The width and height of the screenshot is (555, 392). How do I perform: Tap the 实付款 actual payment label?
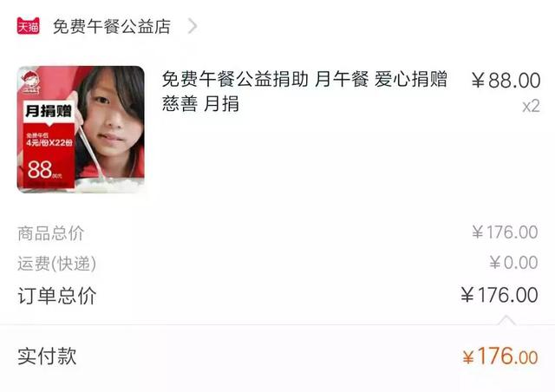point(47,356)
